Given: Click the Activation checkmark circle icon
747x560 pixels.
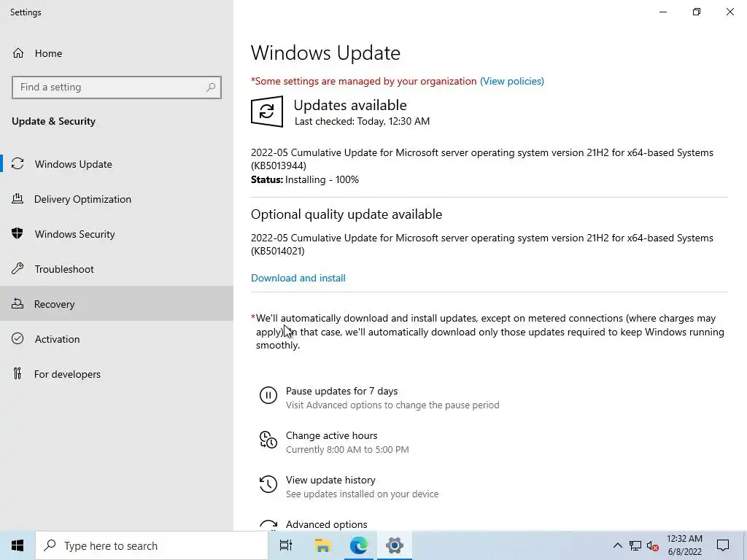Looking at the screenshot, I should (x=18, y=338).
